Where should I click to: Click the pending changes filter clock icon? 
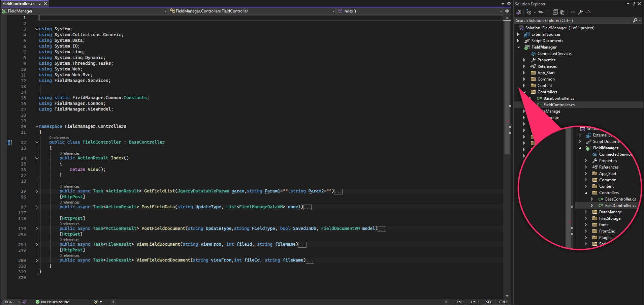point(529,12)
